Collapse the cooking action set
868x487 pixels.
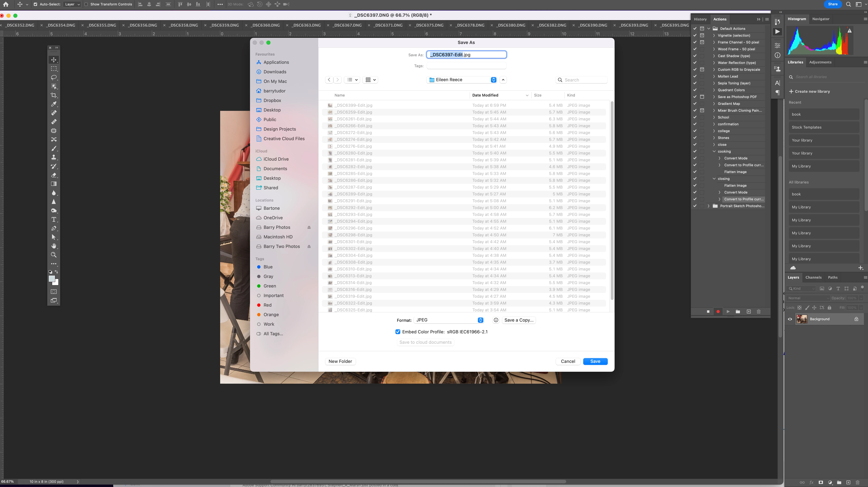pyautogui.click(x=714, y=151)
